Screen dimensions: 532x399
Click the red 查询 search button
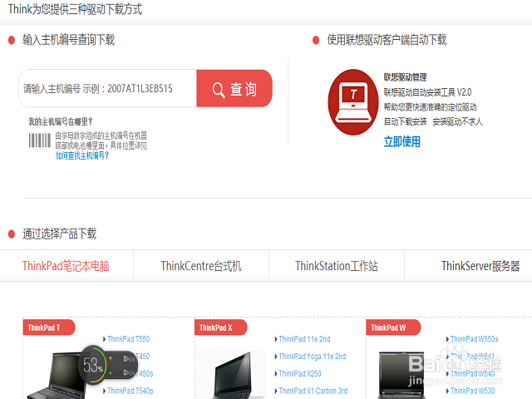coord(234,89)
